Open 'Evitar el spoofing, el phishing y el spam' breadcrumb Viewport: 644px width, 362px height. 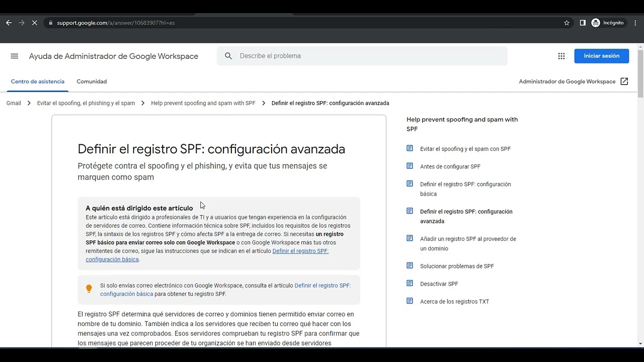[86, 103]
